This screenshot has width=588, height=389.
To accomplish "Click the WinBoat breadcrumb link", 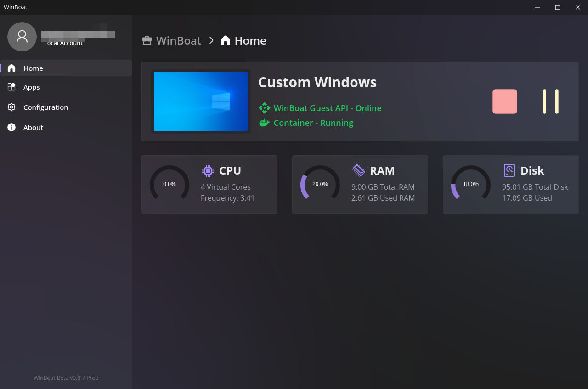I will pyautogui.click(x=178, y=41).
